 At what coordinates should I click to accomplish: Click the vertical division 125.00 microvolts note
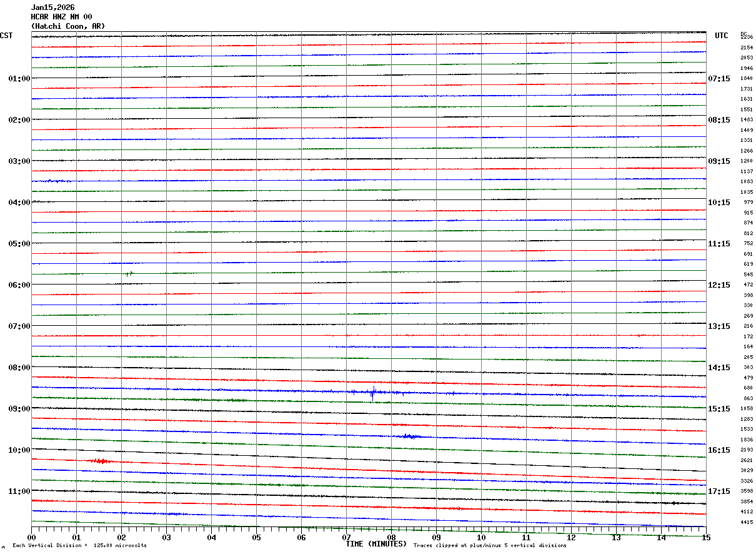pyautogui.click(x=79, y=546)
